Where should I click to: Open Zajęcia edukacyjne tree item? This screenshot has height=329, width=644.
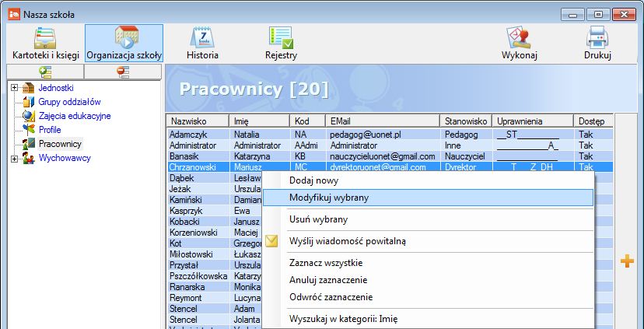click(75, 116)
